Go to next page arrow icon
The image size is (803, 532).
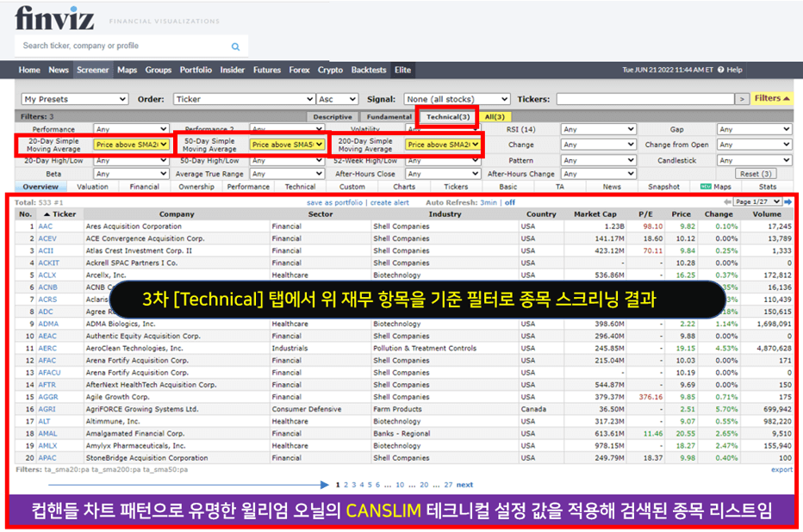click(x=787, y=202)
